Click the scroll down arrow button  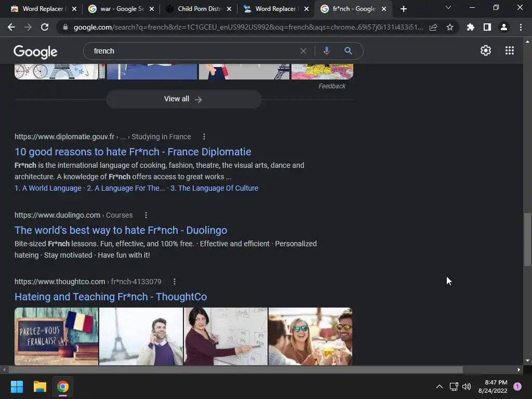[x=527, y=361]
